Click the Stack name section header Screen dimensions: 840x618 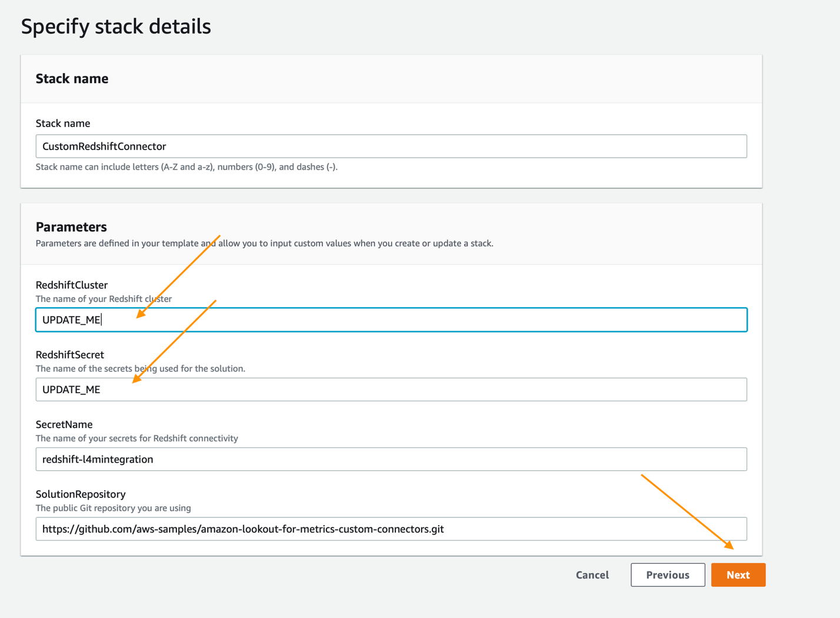[x=72, y=78]
